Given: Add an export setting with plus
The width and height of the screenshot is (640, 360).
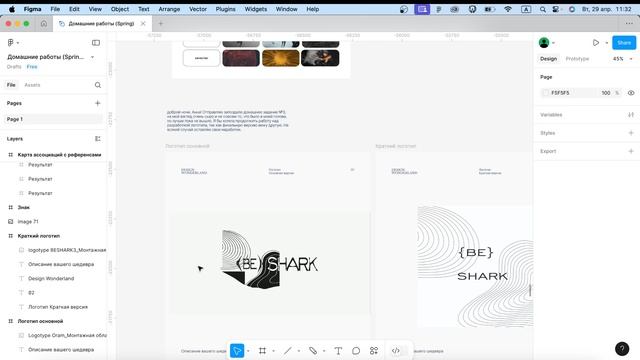Looking at the screenshot, I should (x=631, y=151).
